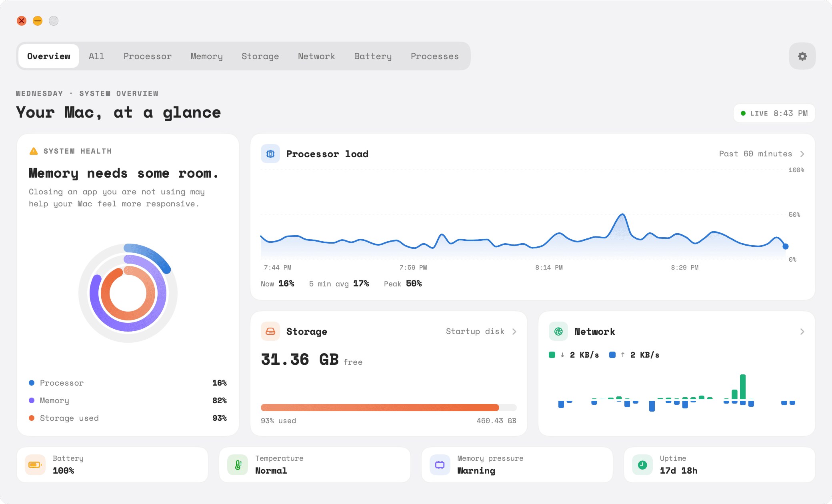
Task: Click the Past 60 minutes link
Action: click(756, 154)
